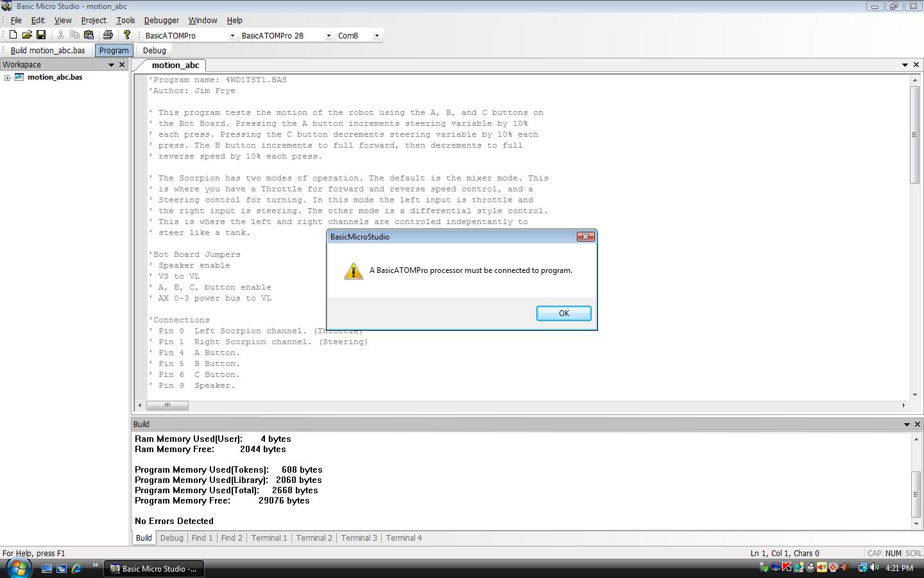Switch to the Terminal 1 tab
Viewport: 924px width, 578px height.
(x=269, y=538)
